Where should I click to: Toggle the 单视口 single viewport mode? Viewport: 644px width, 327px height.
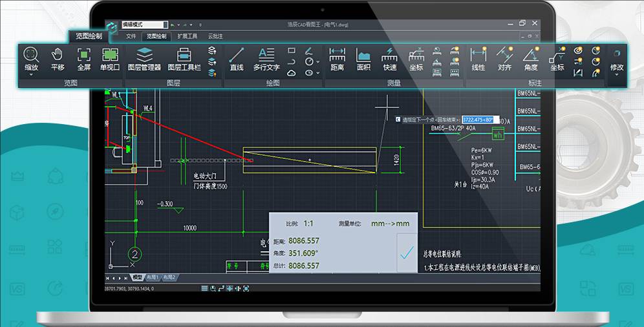point(110,59)
